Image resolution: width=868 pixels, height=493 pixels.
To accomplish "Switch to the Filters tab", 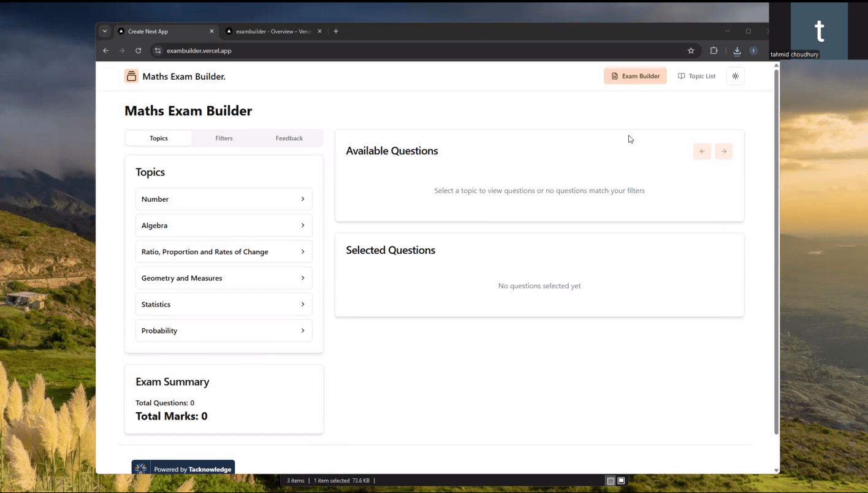I will point(224,138).
